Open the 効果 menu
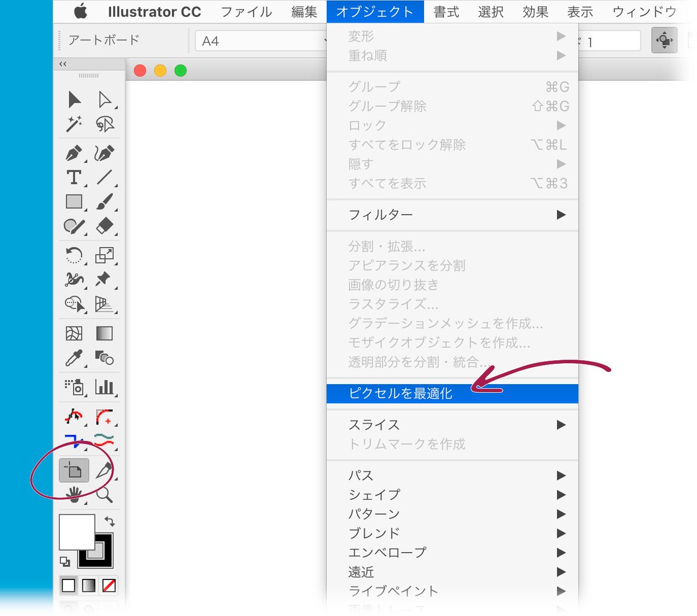The width and height of the screenshot is (697, 616). (536, 12)
